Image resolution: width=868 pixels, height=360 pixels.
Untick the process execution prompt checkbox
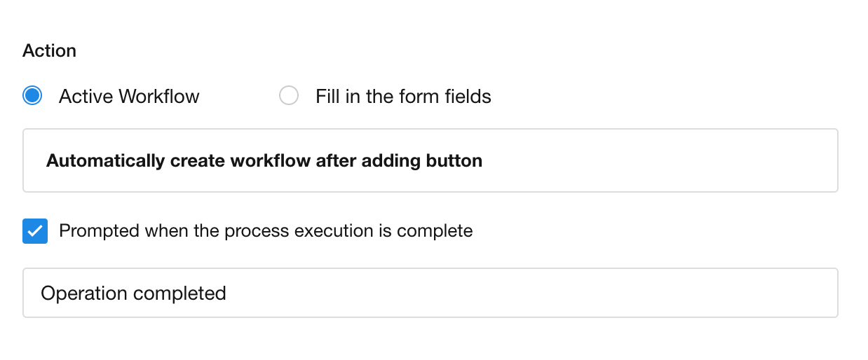click(x=35, y=230)
